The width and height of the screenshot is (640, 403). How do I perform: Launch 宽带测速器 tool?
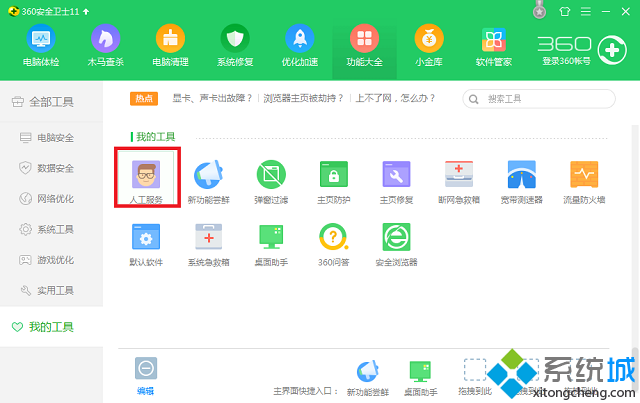(x=521, y=181)
